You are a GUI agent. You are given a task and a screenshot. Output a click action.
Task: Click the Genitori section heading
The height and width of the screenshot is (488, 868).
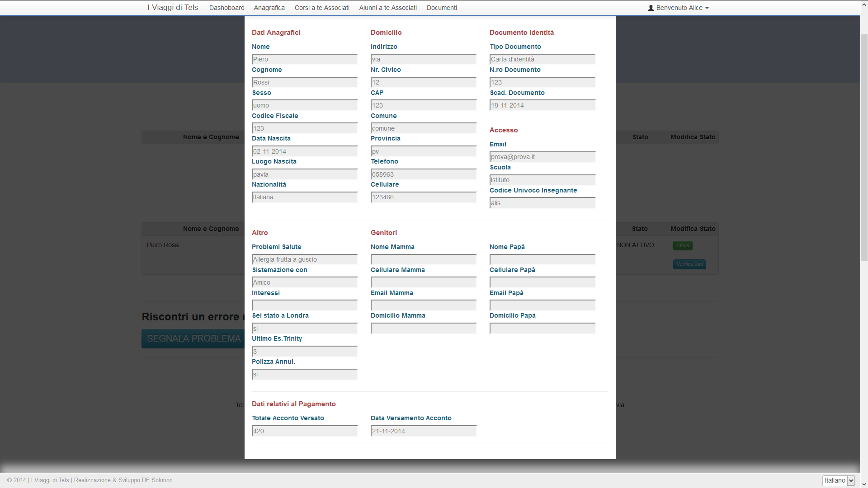click(x=384, y=233)
